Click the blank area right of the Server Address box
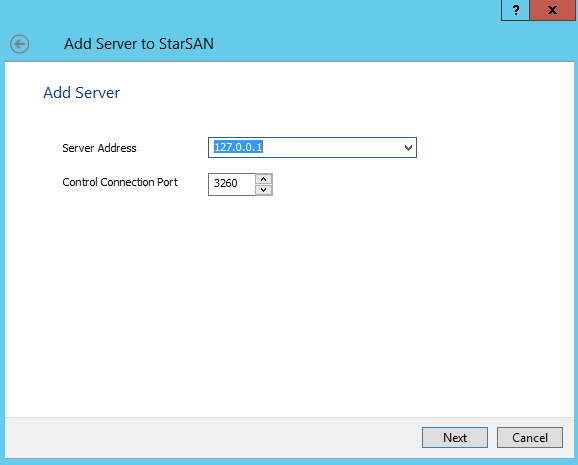578x465 pixels. [x=494, y=148]
